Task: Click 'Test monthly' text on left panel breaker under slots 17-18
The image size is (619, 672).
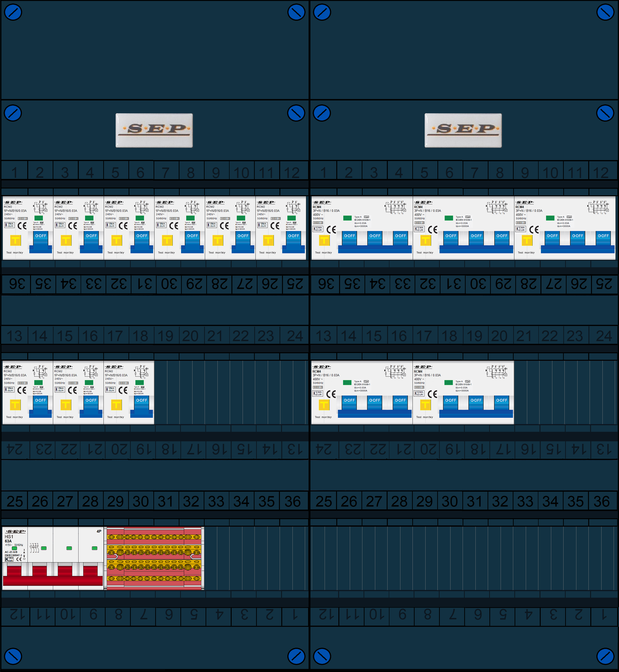Action: (116, 417)
